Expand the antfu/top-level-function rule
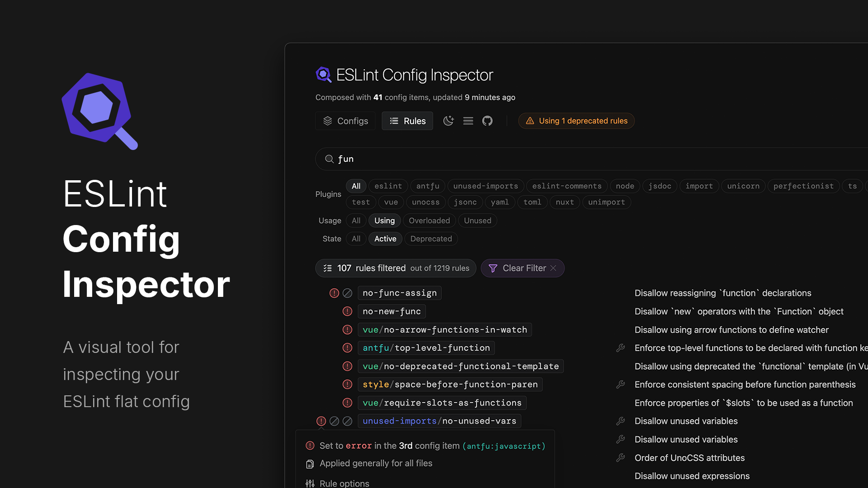Viewport: 868px width, 488px height. pyautogui.click(x=426, y=348)
